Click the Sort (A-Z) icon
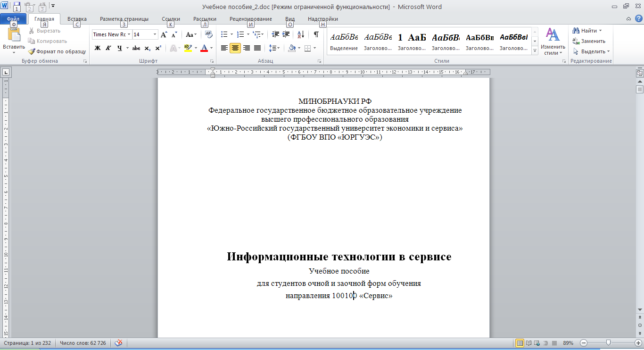Image resolution: width=644 pixels, height=350 pixels. [x=302, y=34]
